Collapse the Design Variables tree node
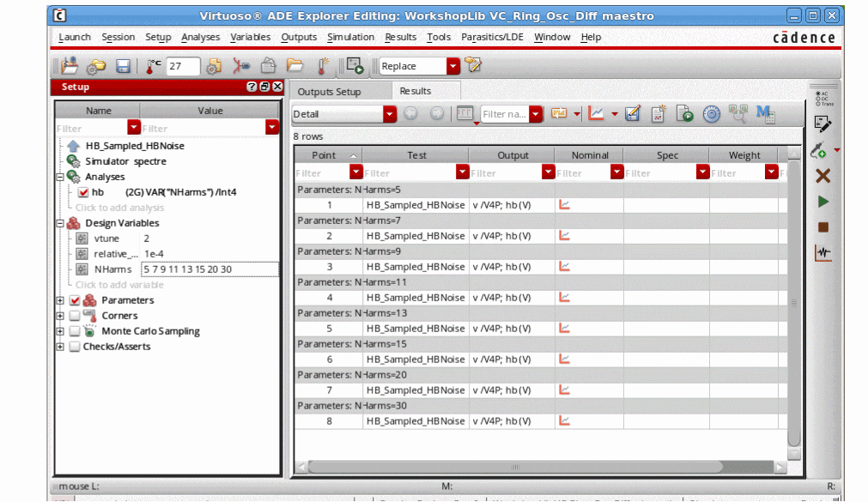 60,223
